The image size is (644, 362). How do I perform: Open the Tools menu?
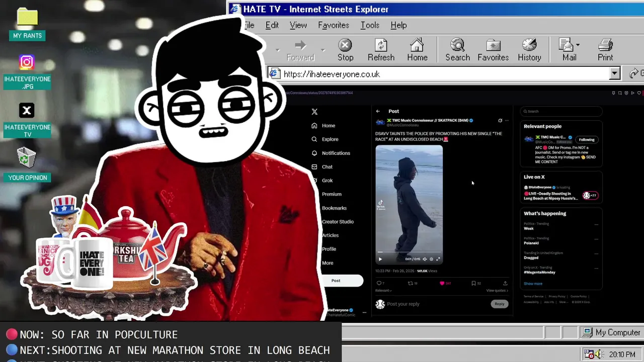click(x=370, y=25)
